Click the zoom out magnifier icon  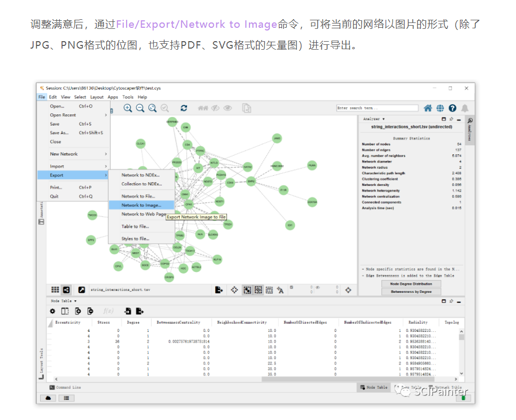coord(140,108)
